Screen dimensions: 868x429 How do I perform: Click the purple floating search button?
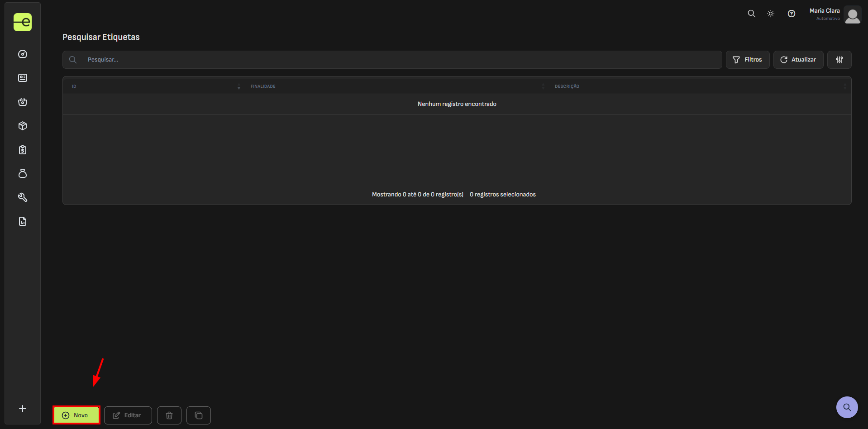[x=847, y=407]
